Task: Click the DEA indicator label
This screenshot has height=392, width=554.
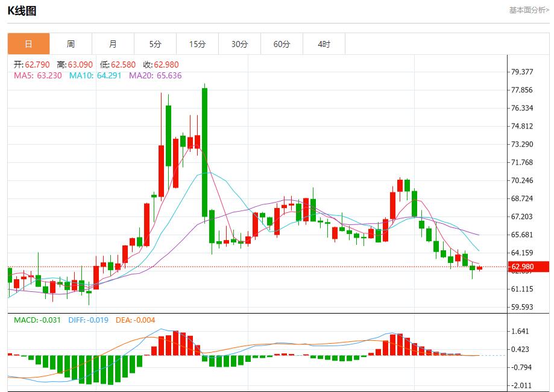Action: click(135, 321)
